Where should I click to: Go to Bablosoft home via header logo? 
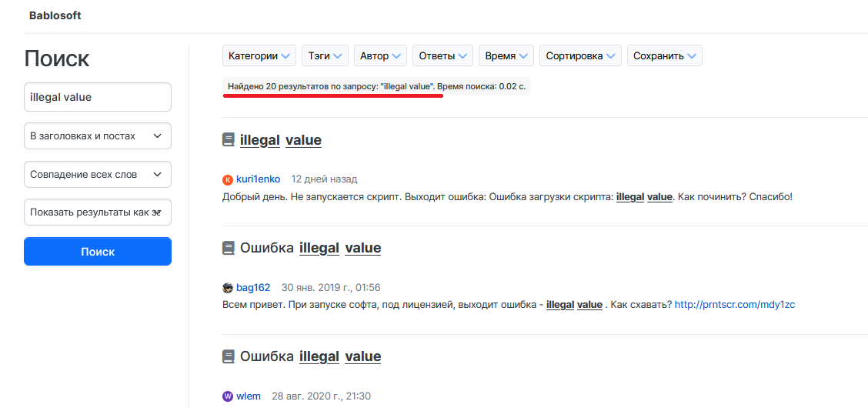[55, 15]
